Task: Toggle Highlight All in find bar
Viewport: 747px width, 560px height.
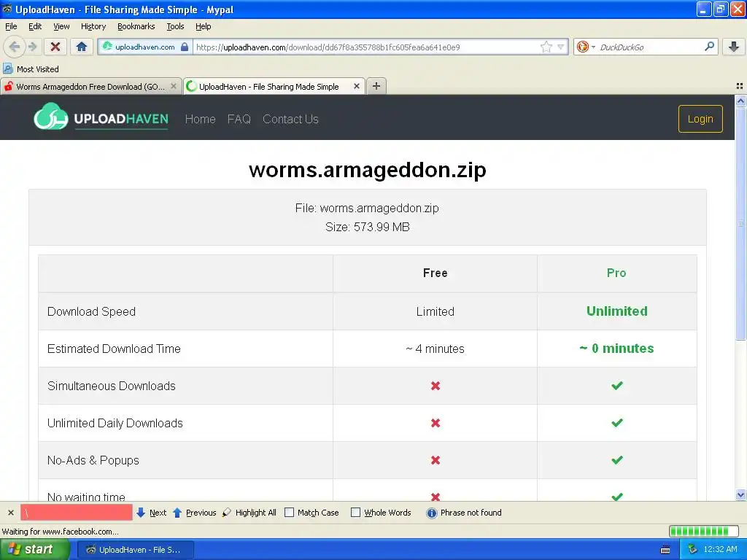Action: [249, 513]
